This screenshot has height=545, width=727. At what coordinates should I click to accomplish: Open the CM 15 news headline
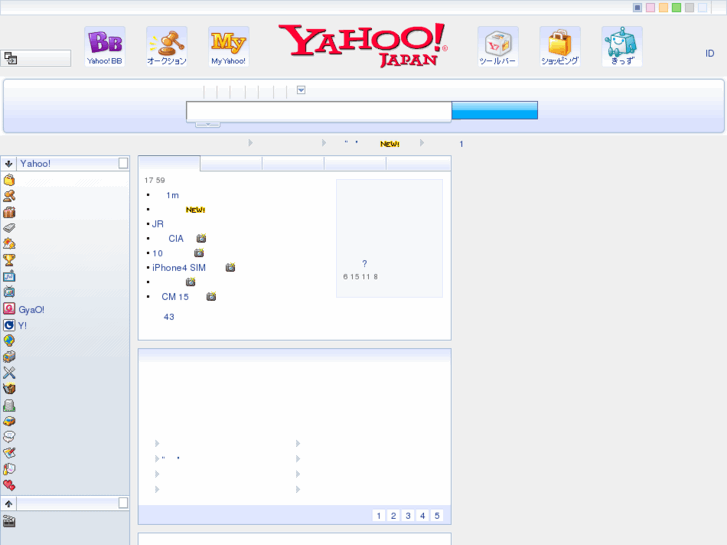[x=175, y=297]
